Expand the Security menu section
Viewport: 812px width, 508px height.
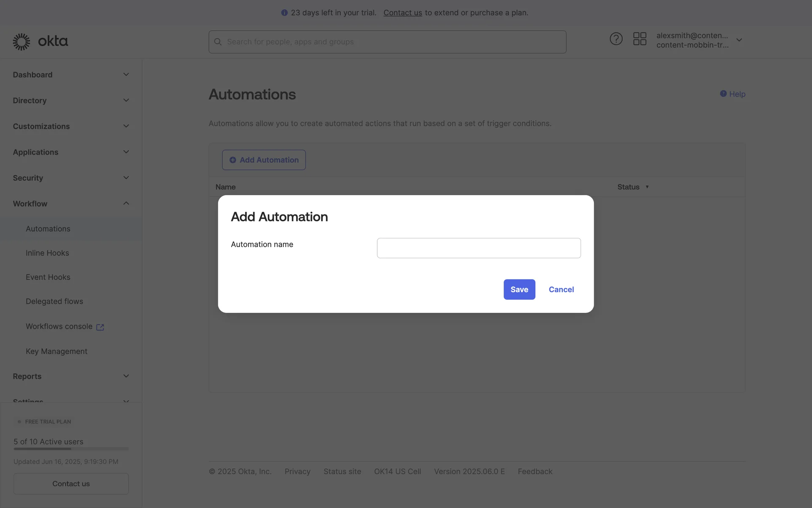coord(126,178)
